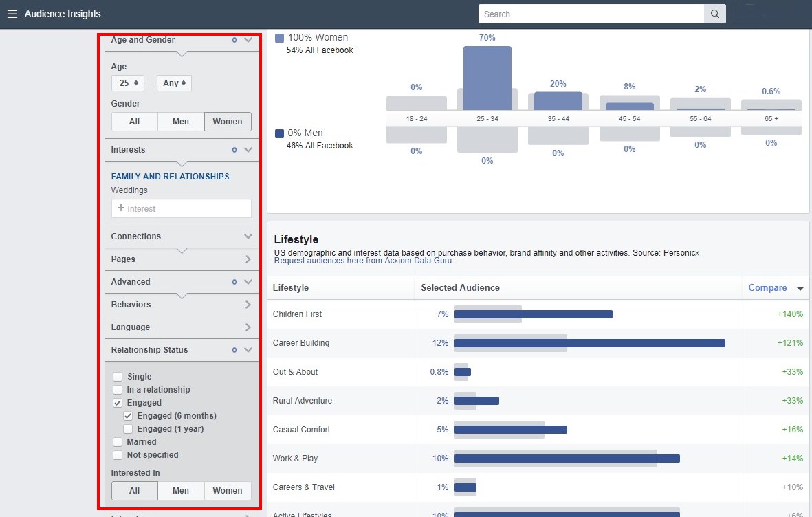Open the Age and Gender settings gear
This screenshot has width=812, height=517.
click(234, 40)
